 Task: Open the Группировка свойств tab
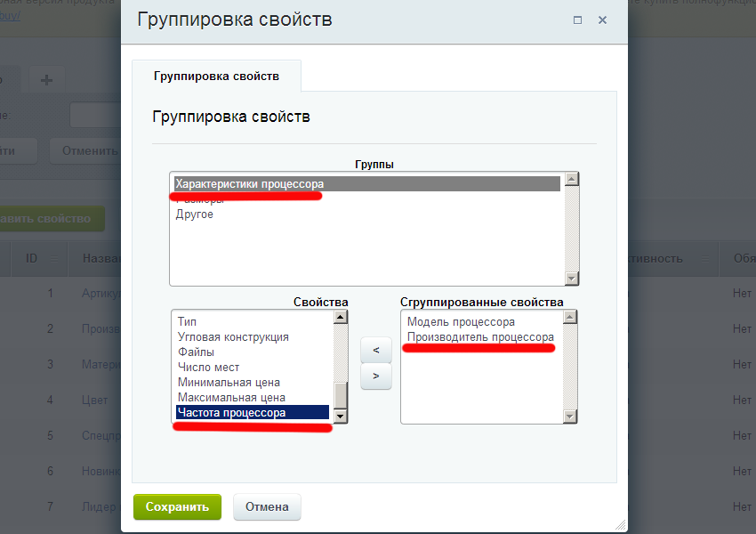pyautogui.click(x=216, y=77)
